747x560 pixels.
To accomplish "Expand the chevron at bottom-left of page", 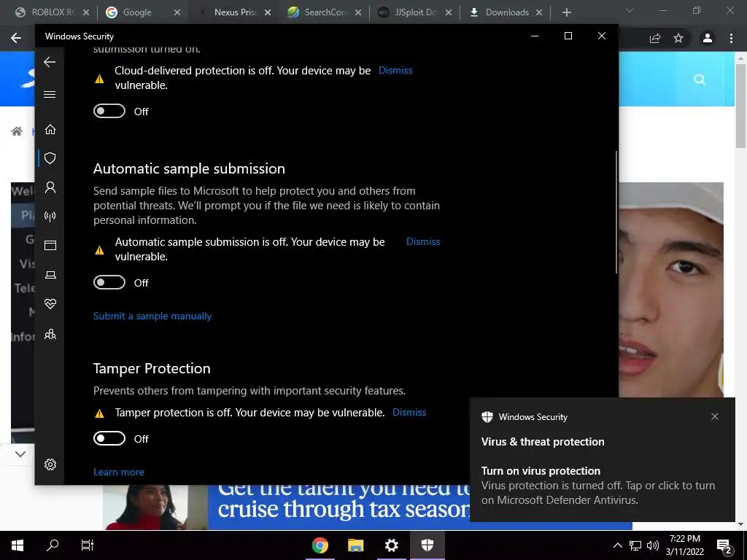I will coord(20,454).
